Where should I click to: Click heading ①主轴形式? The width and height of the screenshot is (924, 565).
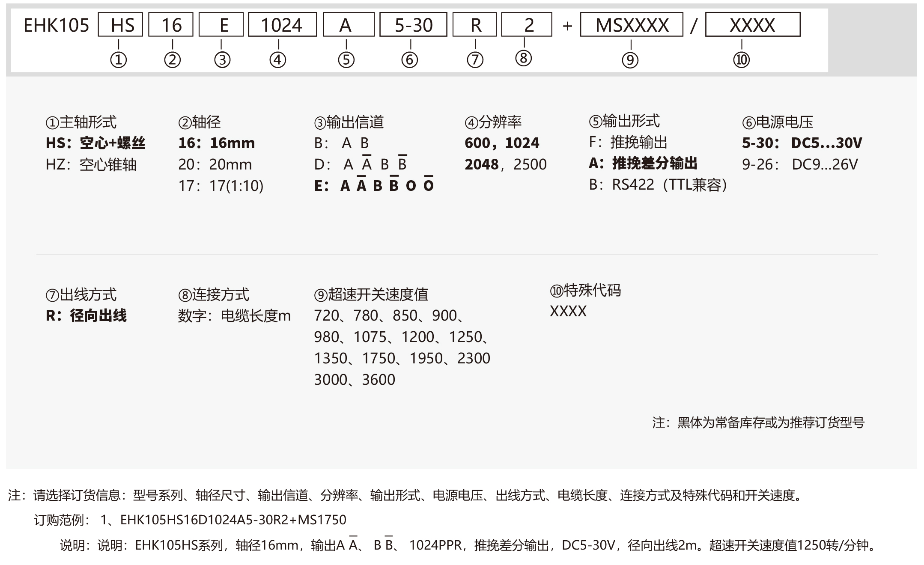tap(81, 122)
